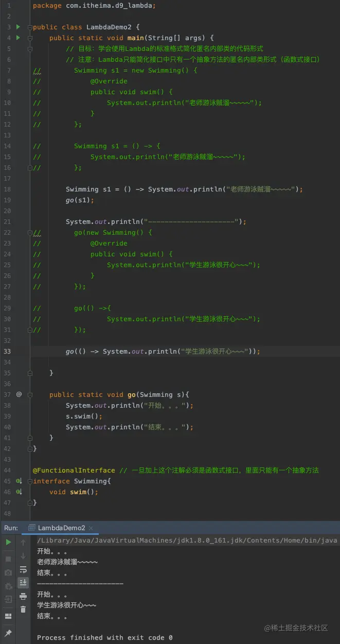The height and width of the screenshot is (644, 340).
Task: Collapse the main method fold marker on line 4
Action: pyautogui.click(x=30, y=38)
